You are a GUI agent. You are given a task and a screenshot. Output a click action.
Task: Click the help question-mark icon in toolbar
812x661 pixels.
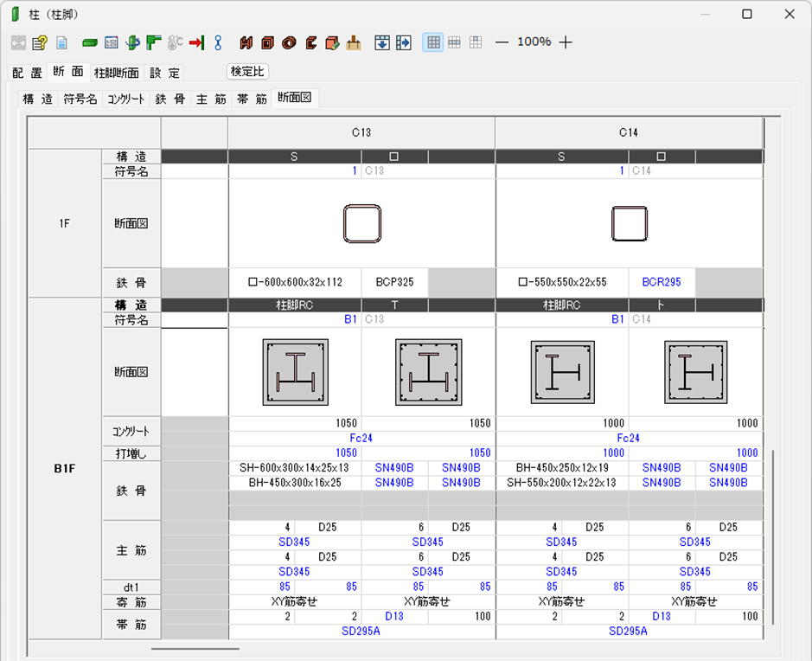click(40, 42)
